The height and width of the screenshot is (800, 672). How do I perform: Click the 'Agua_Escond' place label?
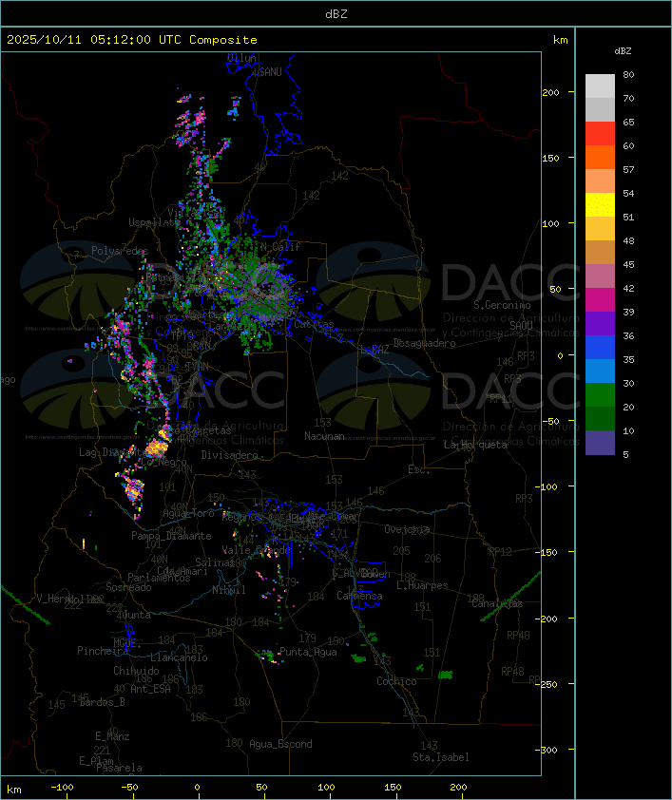[280, 744]
